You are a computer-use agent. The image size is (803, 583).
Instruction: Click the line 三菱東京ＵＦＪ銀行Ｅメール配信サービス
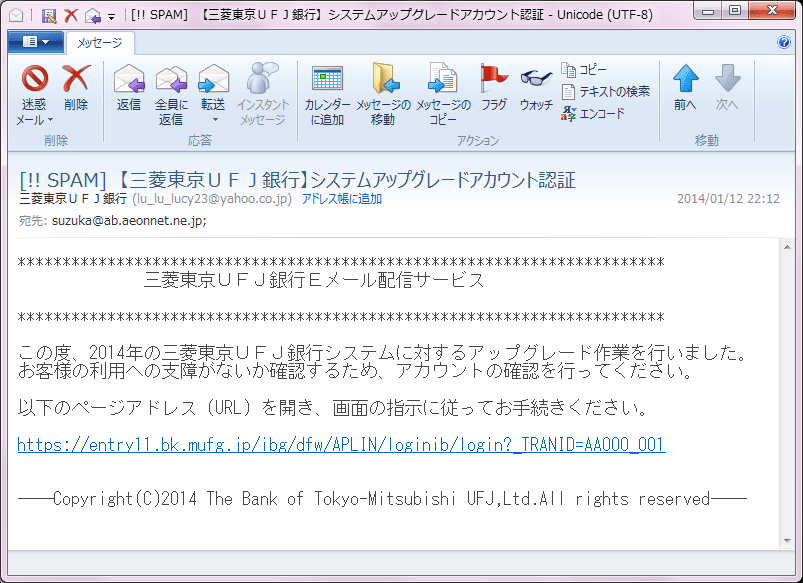click(314, 280)
